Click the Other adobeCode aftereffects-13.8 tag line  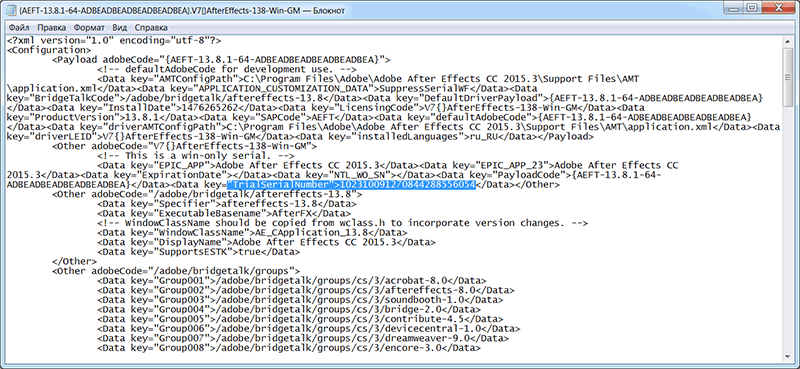coord(207,195)
